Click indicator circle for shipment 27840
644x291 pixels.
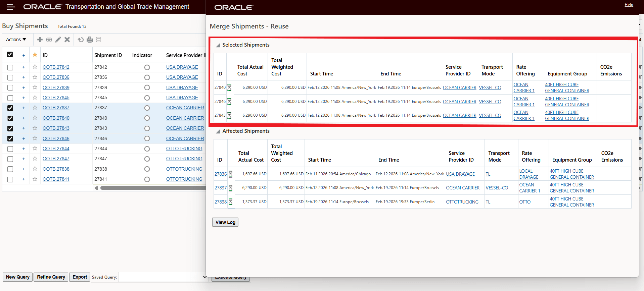[x=147, y=118]
